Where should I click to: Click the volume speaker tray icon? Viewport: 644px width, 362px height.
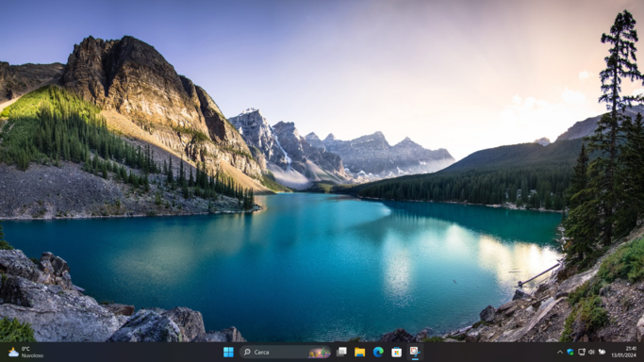(591, 352)
